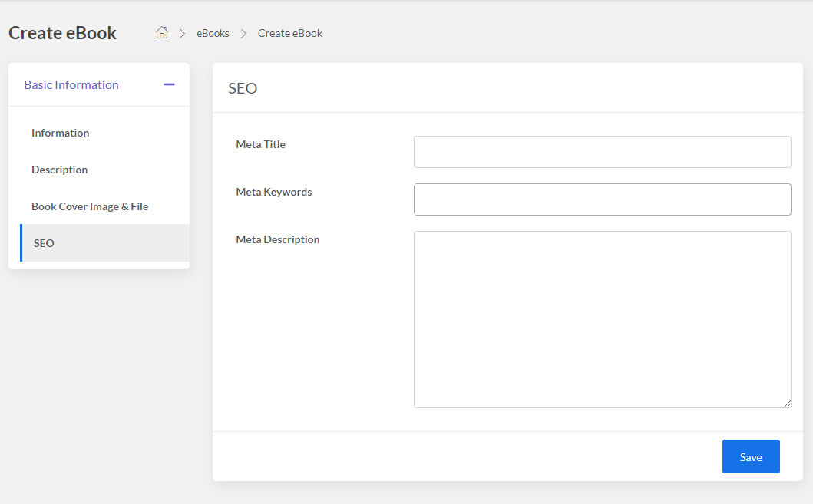813x504 pixels.
Task: Click the SEO section heading
Action: [242, 88]
